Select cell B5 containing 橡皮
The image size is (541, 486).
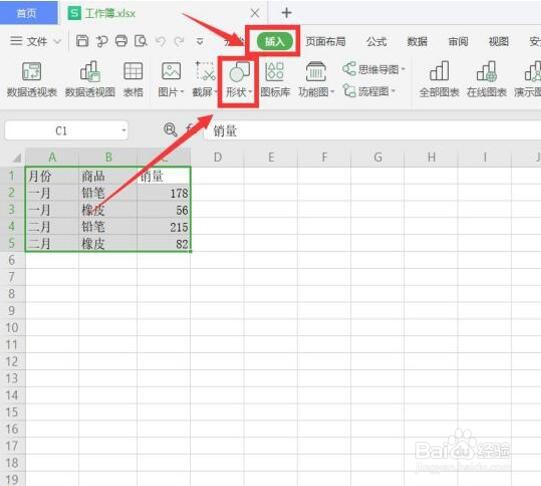click(x=108, y=243)
